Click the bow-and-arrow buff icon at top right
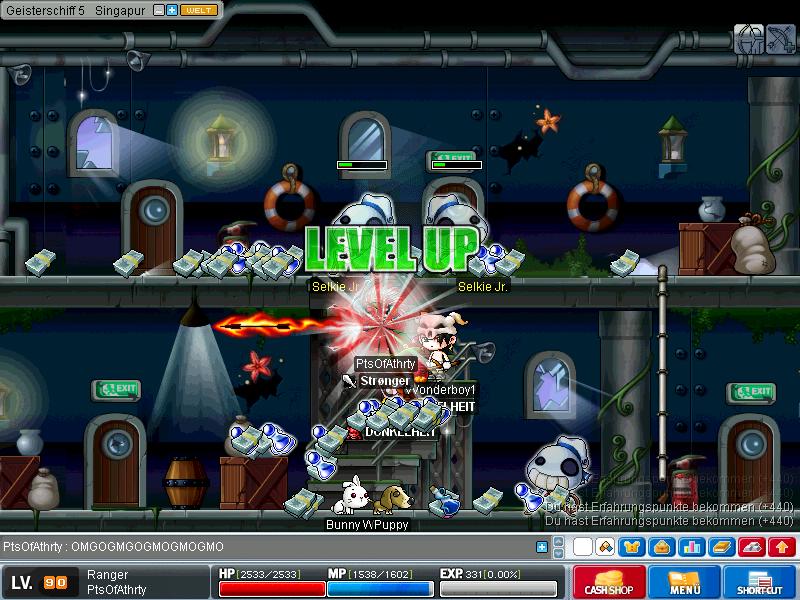 click(779, 39)
